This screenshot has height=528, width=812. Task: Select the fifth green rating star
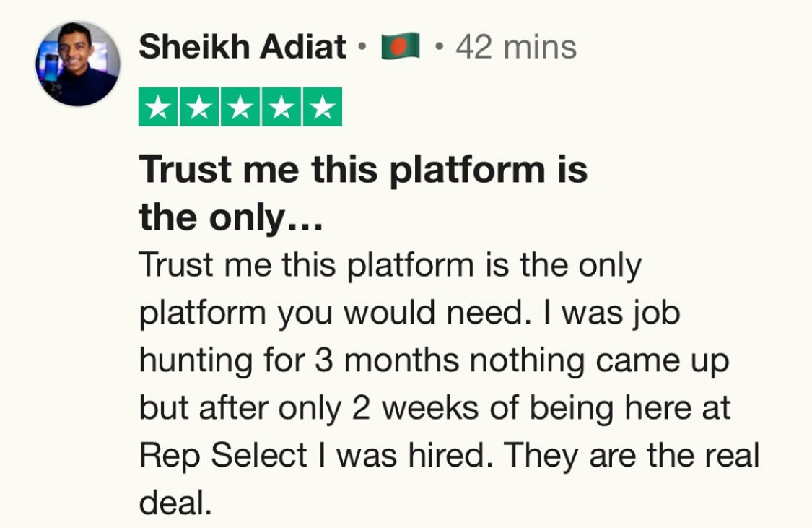pos(323,108)
